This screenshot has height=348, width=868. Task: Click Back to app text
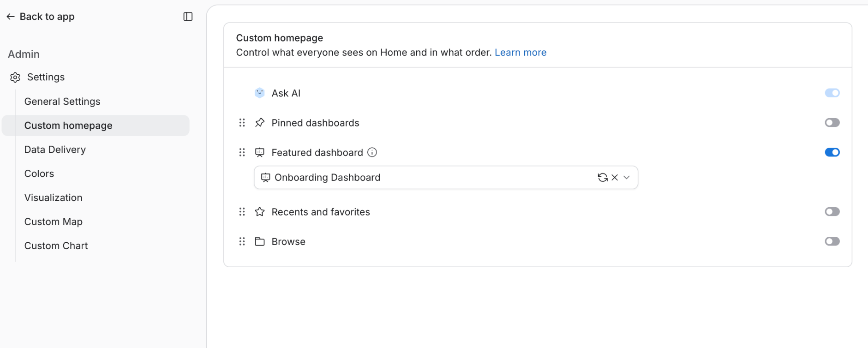coord(47,17)
